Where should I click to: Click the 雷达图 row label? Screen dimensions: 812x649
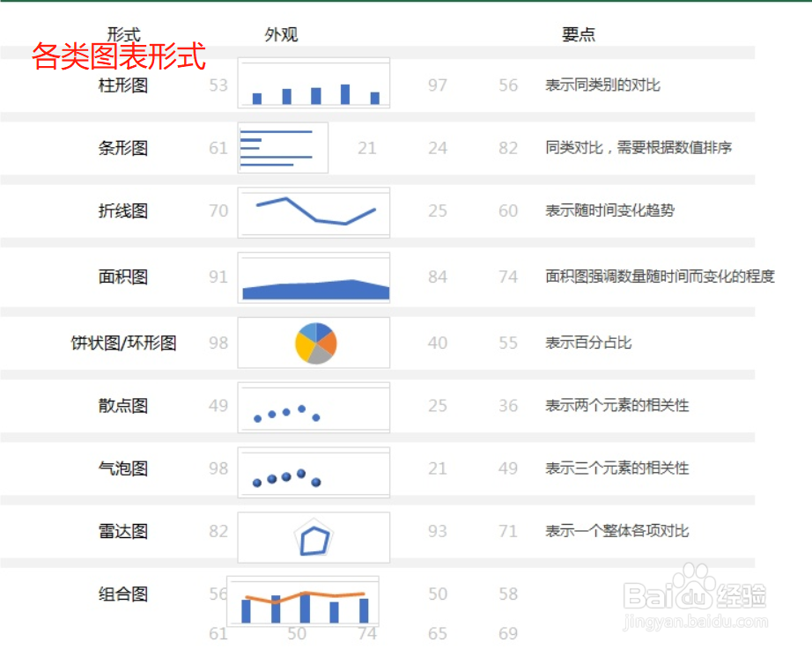point(122,531)
